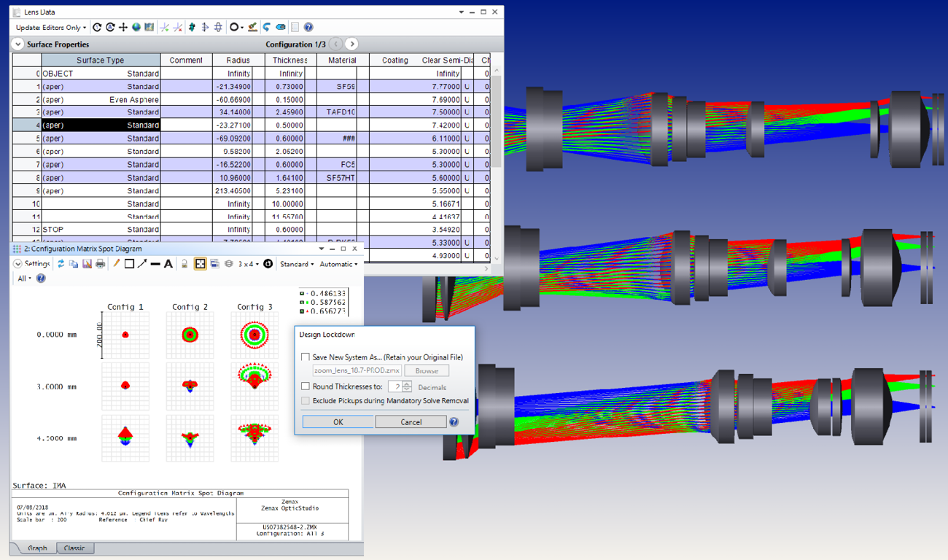Click Exclude Pickups during Mandatory Solve Removal checkbox
Image resolution: width=948 pixels, height=560 pixels.
[306, 400]
